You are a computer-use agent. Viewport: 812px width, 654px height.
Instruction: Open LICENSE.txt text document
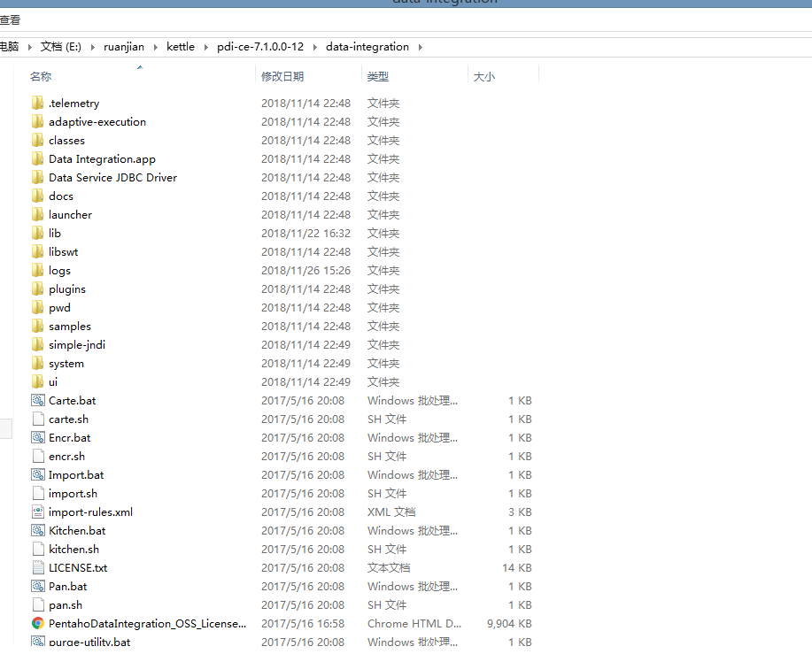(x=77, y=567)
